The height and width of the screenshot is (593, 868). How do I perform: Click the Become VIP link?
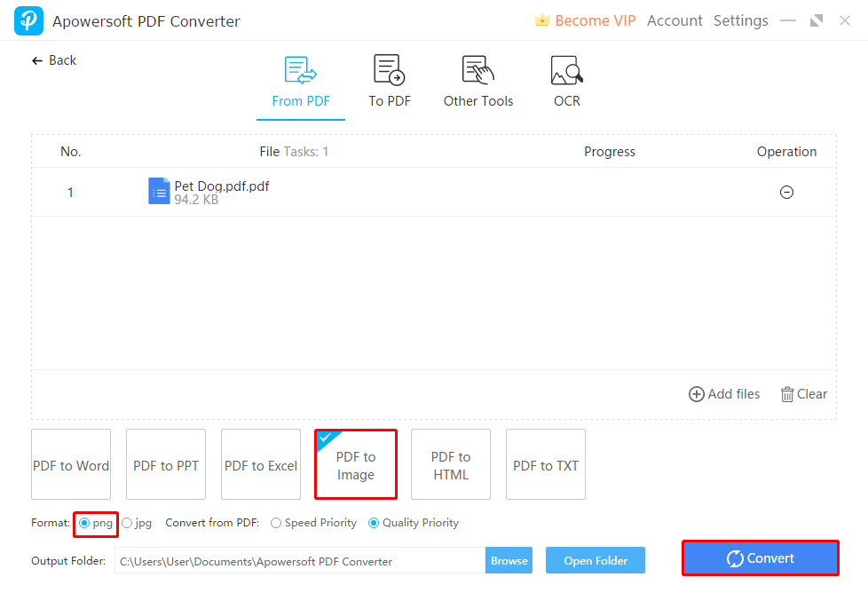(x=593, y=20)
